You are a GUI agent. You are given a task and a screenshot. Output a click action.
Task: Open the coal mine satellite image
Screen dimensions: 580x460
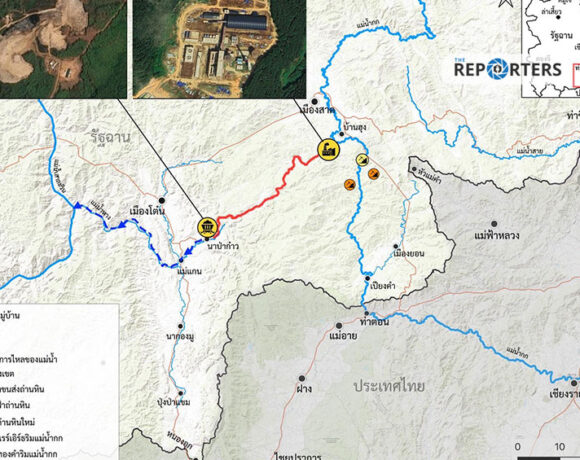(x=63, y=49)
